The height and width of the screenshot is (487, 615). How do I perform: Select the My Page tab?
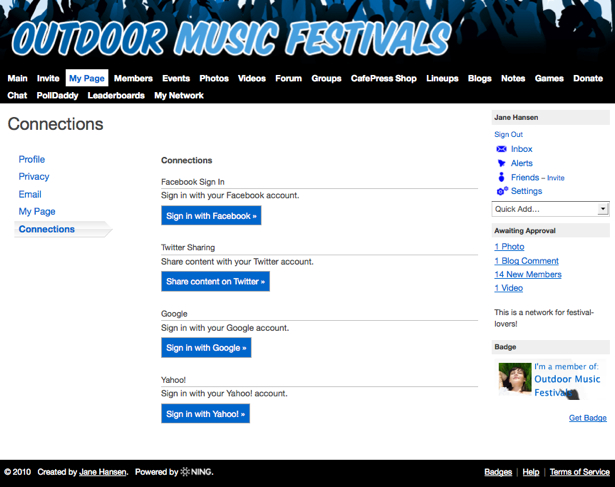pyautogui.click(x=87, y=78)
